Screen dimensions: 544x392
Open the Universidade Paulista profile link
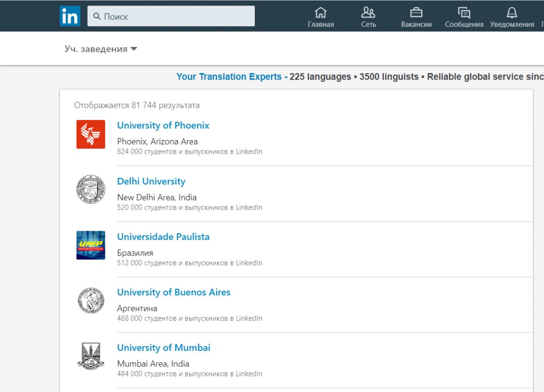point(163,236)
